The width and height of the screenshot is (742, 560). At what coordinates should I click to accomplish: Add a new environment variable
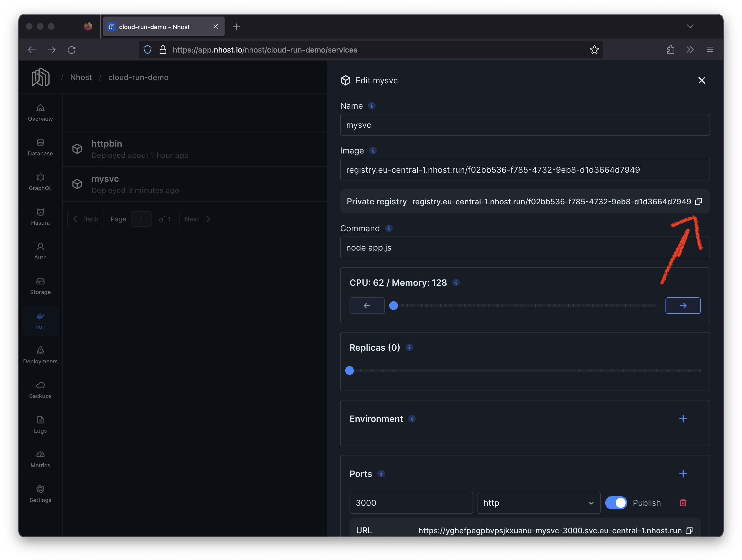click(x=683, y=419)
